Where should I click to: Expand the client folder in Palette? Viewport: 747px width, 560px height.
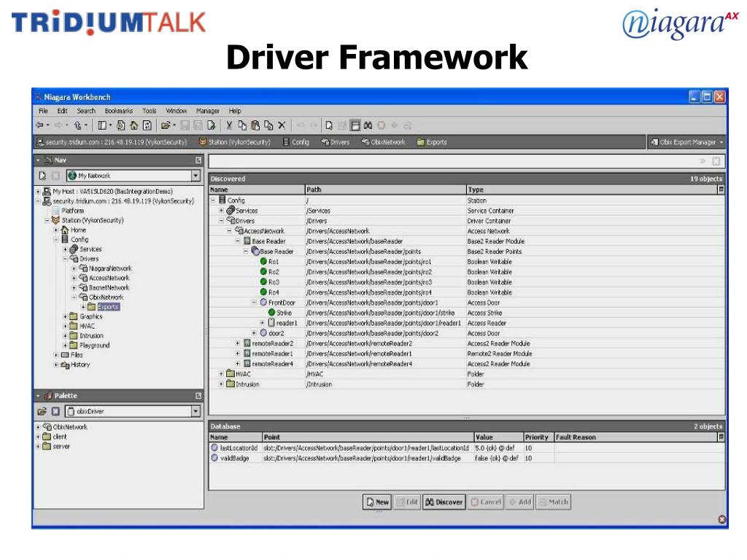coord(38,437)
